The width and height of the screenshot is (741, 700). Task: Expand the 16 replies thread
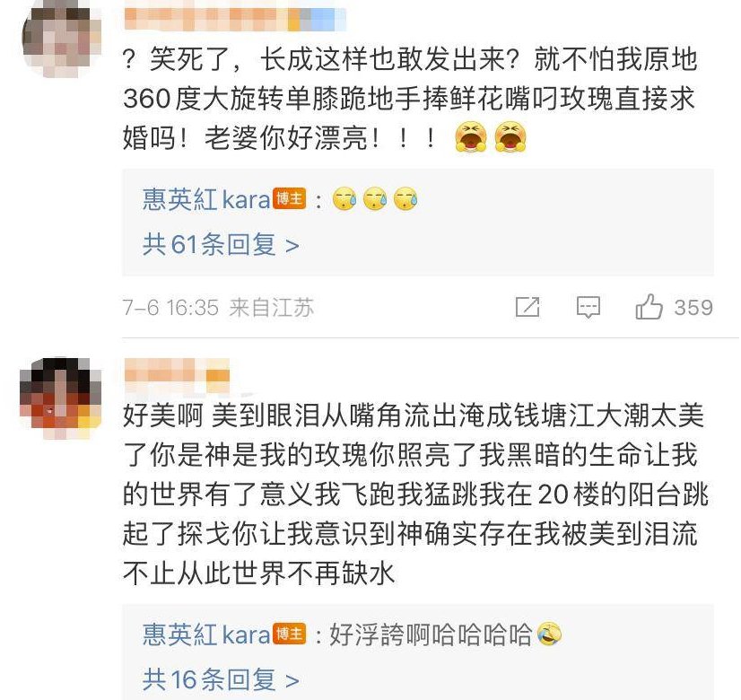click(221, 679)
